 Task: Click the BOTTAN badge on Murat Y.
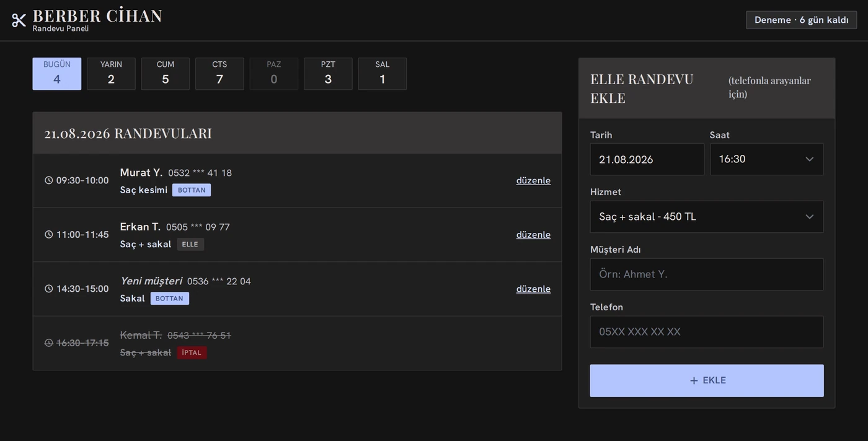pyautogui.click(x=192, y=190)
